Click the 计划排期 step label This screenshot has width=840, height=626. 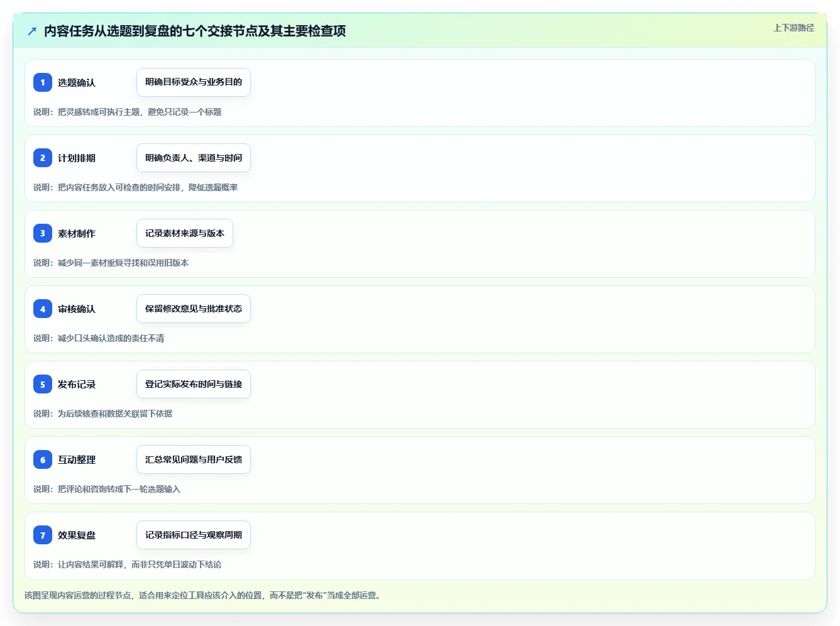(77, 158)
